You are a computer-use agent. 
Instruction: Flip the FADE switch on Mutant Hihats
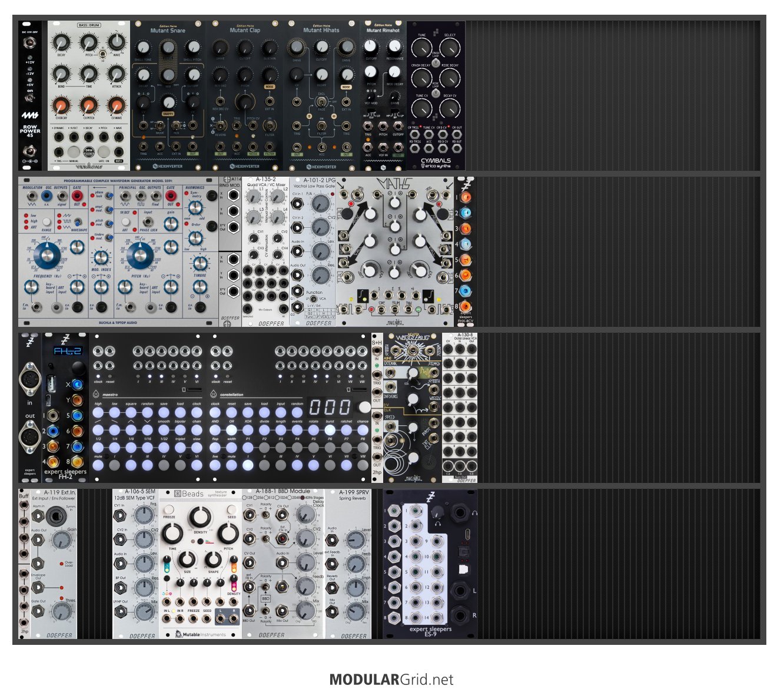(x=321, y=101)
